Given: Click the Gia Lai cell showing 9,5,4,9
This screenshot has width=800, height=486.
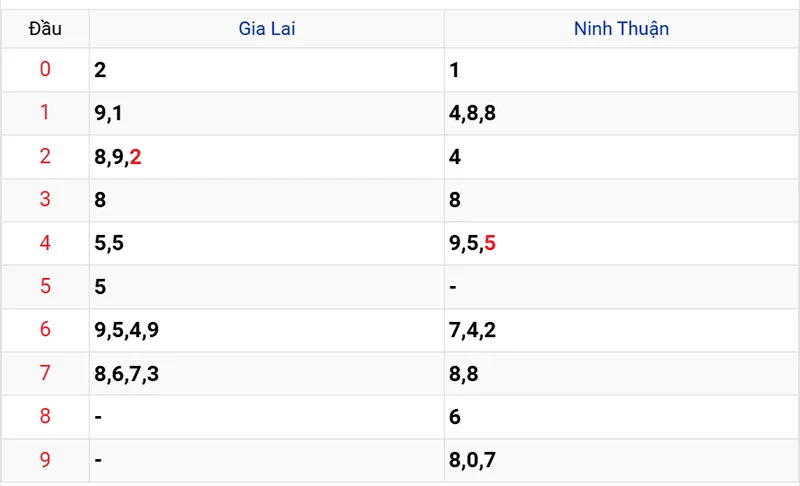Looking at the screenshot, I should (267, 330).
